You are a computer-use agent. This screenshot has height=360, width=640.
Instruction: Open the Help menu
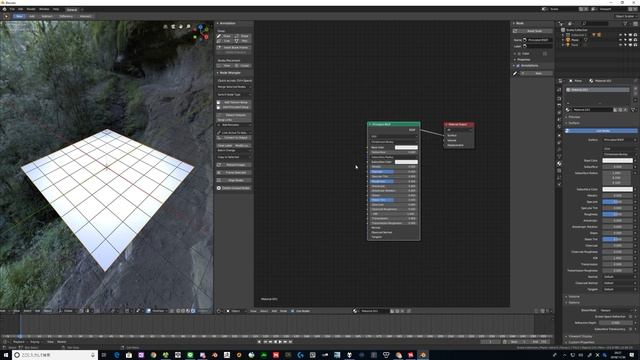[56, 9]
